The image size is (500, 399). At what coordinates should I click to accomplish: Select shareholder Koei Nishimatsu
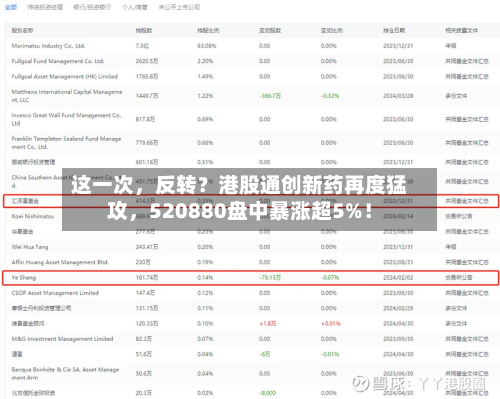(33, 216)
